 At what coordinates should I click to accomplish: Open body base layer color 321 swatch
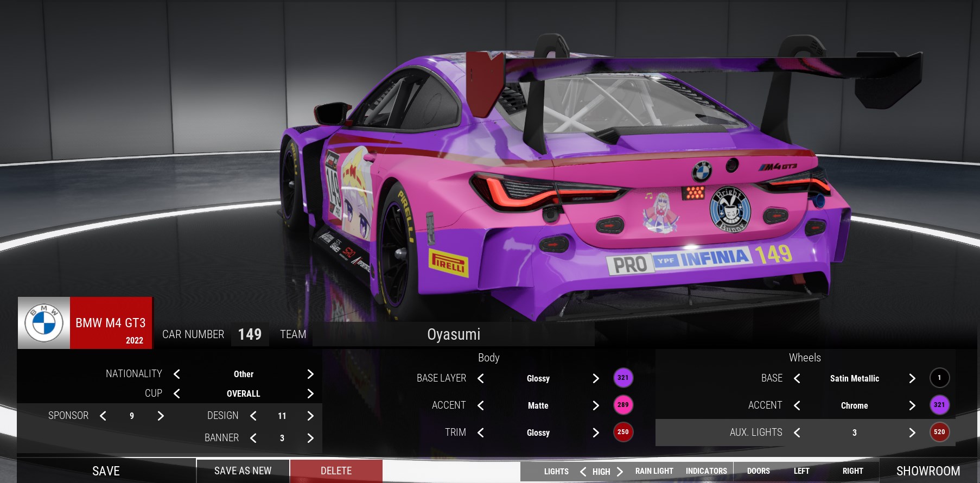623,378
